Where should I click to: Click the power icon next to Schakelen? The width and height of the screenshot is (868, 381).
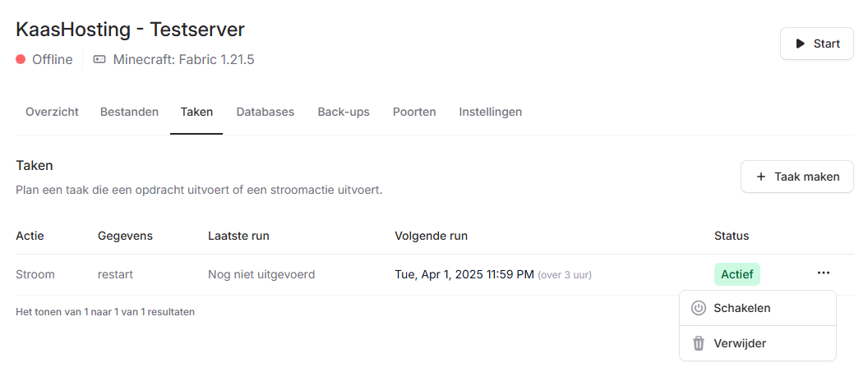[699, 308]
